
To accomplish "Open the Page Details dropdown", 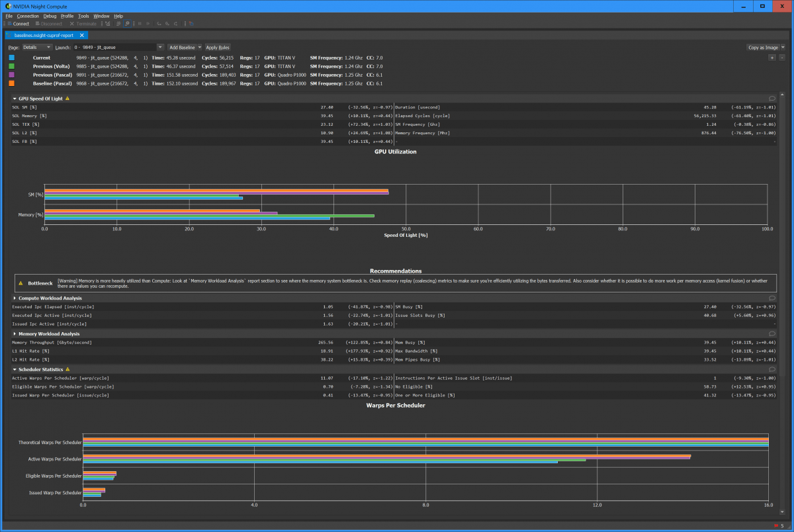I will [36, 48].
